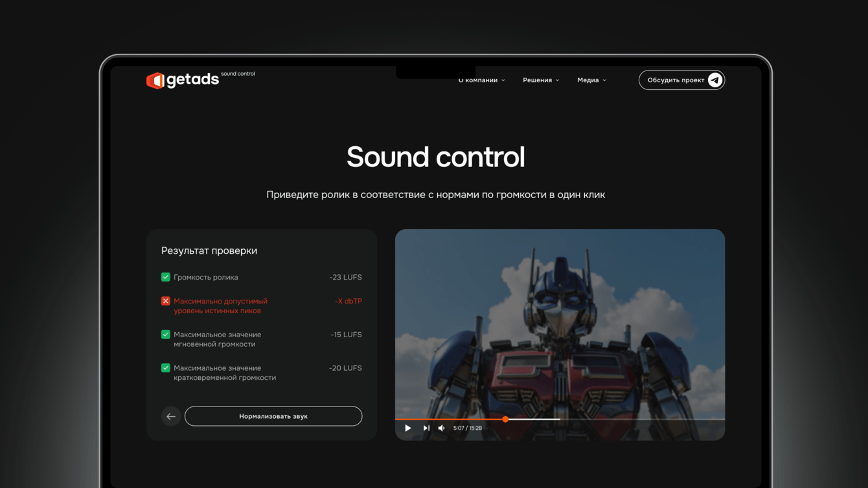868x488 pixels.
Task: Toggle the кратковременной громкости checkmark
Action: [166, 368]
